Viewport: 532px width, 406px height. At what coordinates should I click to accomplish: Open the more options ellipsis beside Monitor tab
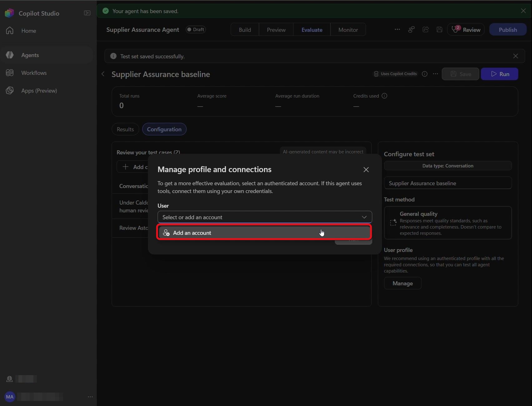[397, 29]
